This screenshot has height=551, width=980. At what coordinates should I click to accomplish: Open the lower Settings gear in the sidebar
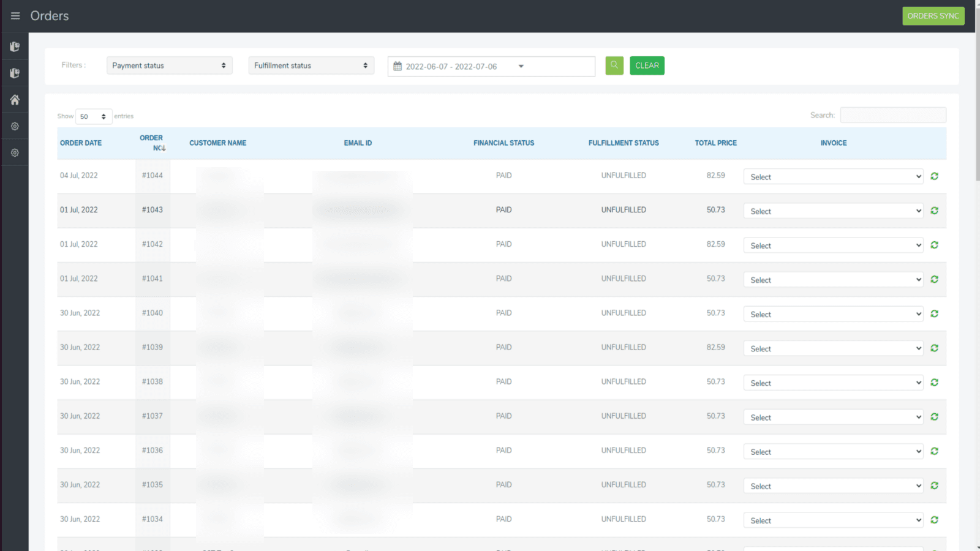15,152
